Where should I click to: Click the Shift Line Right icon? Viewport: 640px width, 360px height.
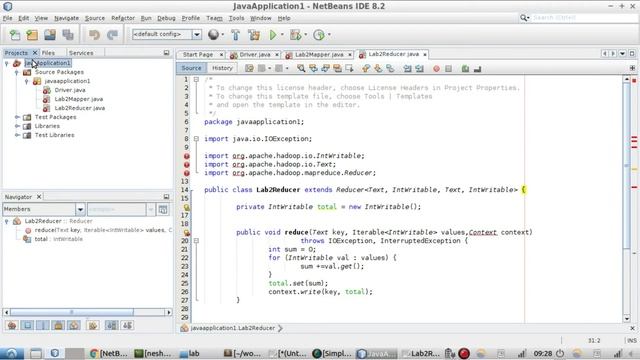(x=419, y=69)
